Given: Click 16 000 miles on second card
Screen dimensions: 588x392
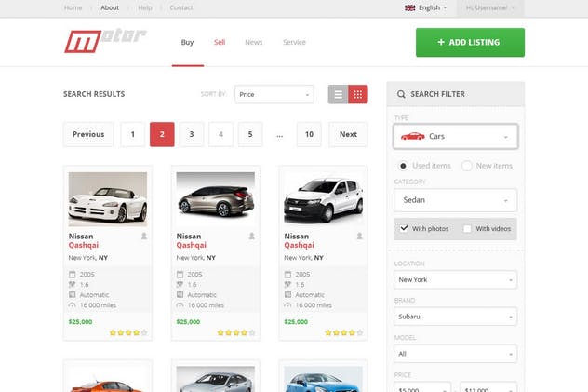Looking at the screenshot, I should tap(206, 305).
